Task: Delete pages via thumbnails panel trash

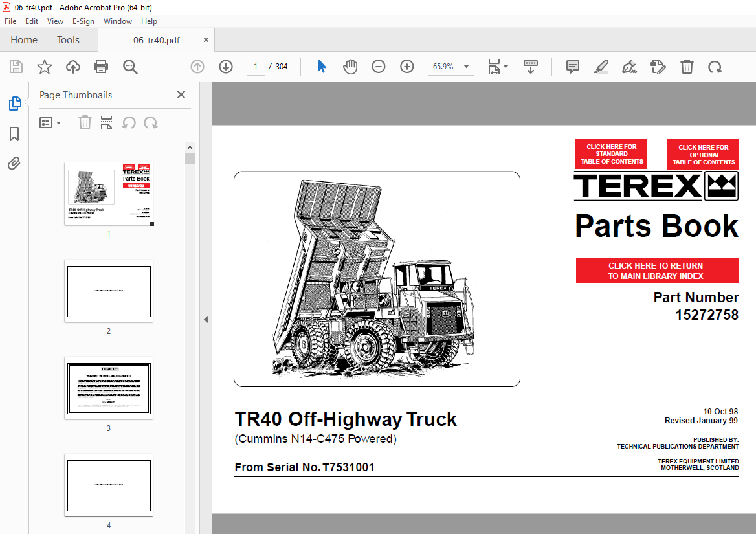Action: [x=85, y=123]
